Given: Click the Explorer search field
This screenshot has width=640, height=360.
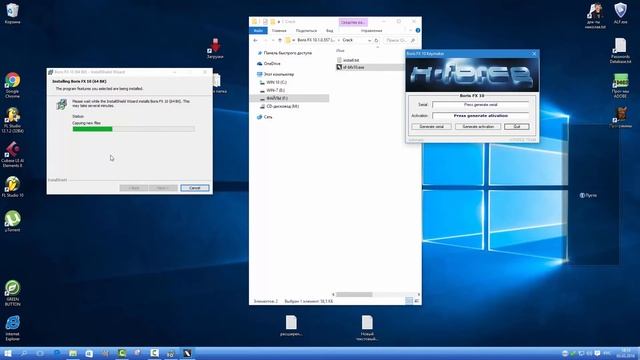Looking at the screenshot, I should (401, 40).
